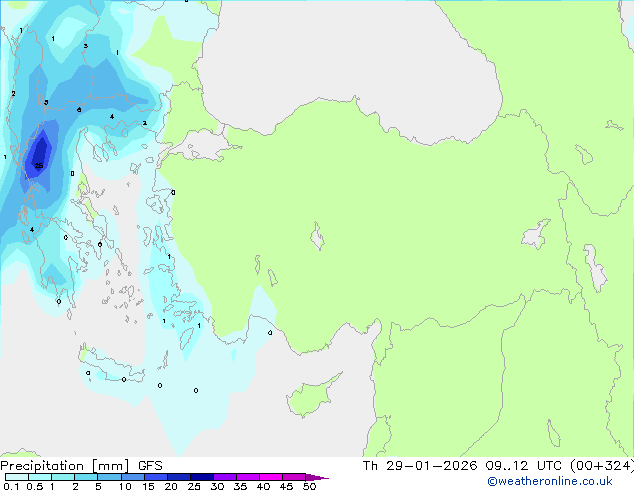Pick the 2–5 mm legend color swatch
This screenshot has height=490, width=634.
pos(86,477)
